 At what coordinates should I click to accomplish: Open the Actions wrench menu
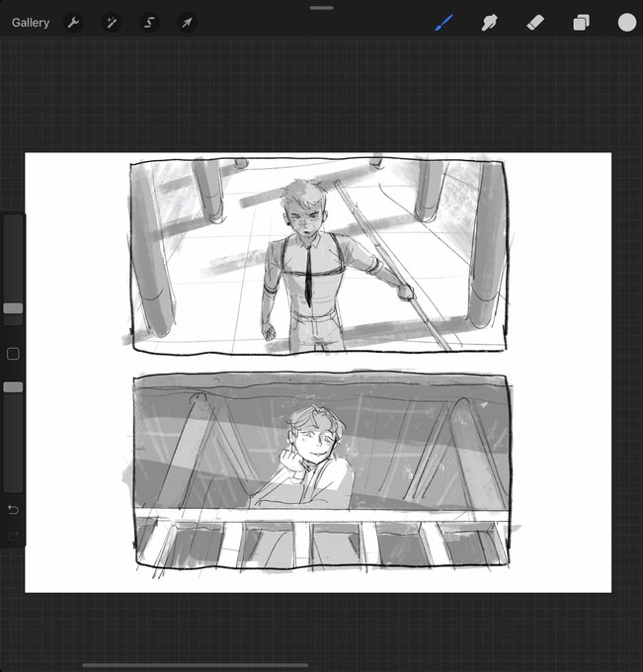[x=73, y=23]
